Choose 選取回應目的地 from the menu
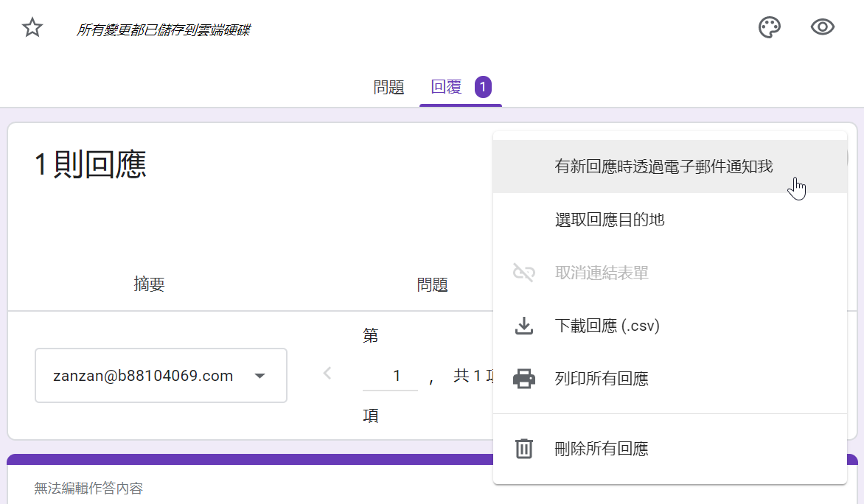 pyautogui.click(x=670, y=220)
